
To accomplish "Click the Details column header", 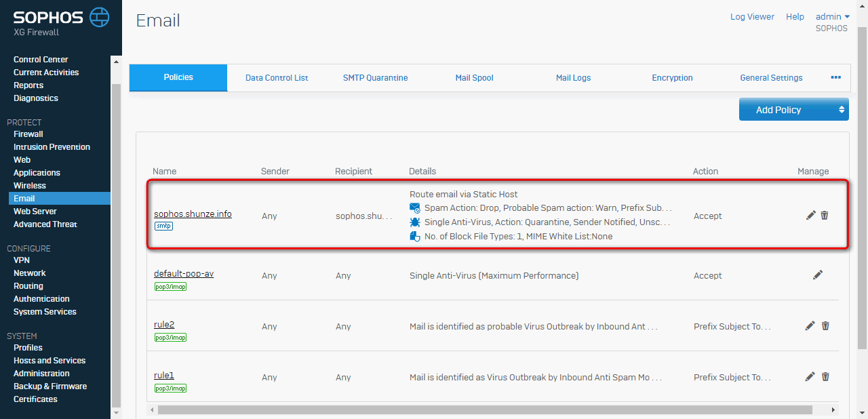I will tap(422, 172).
